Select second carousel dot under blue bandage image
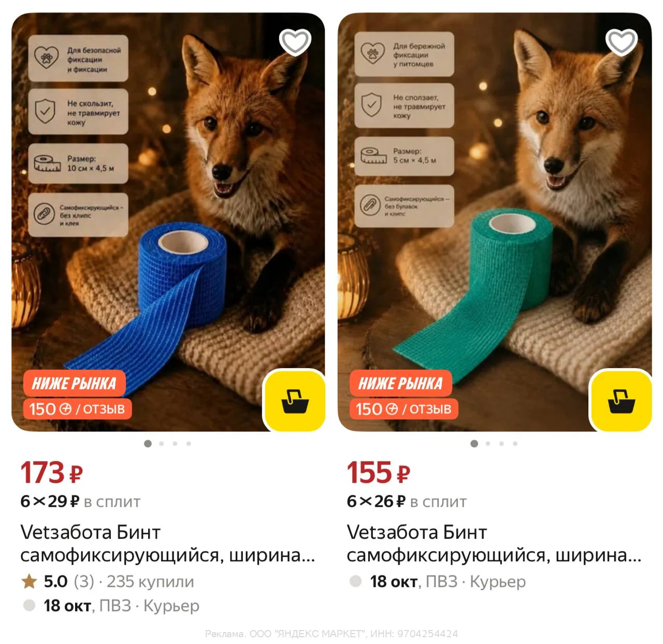Screen dimensions: 663x644 tap(162, 444)
